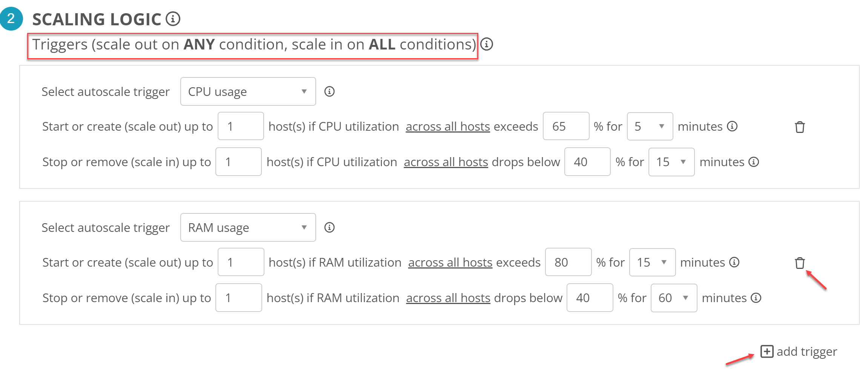Open CPU scale-in 15 minutes dropdown
Image resolution: width=868 pixels, height=372 pixels.
click(671, 162)
